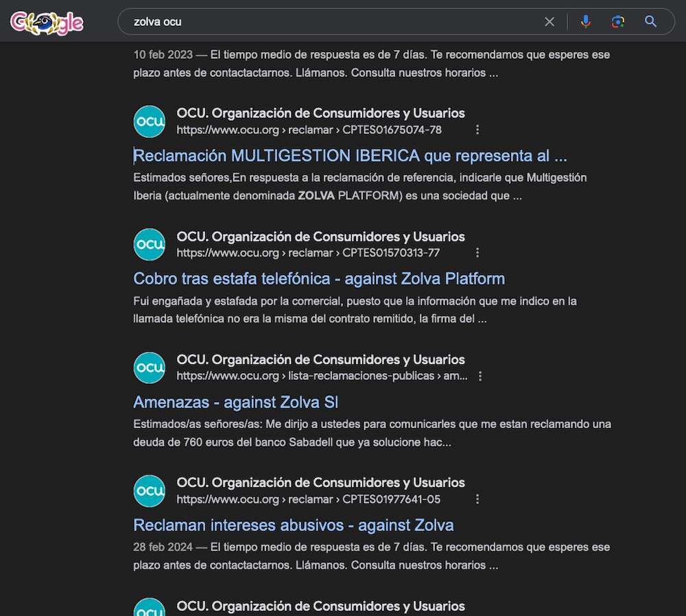Click bold ZOLVA word in snippet

[316, 196]
